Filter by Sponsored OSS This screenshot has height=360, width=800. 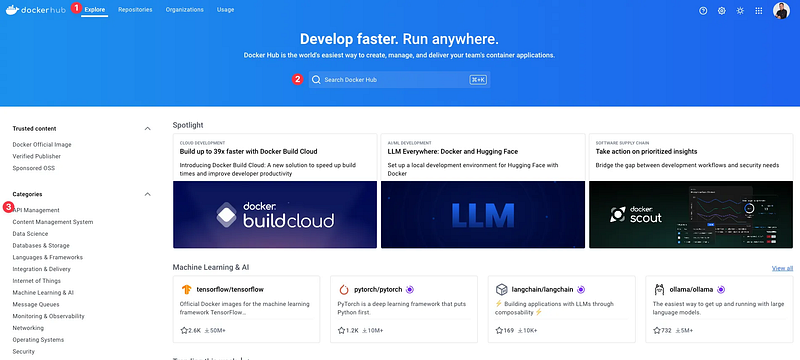[x=34, y=168]
